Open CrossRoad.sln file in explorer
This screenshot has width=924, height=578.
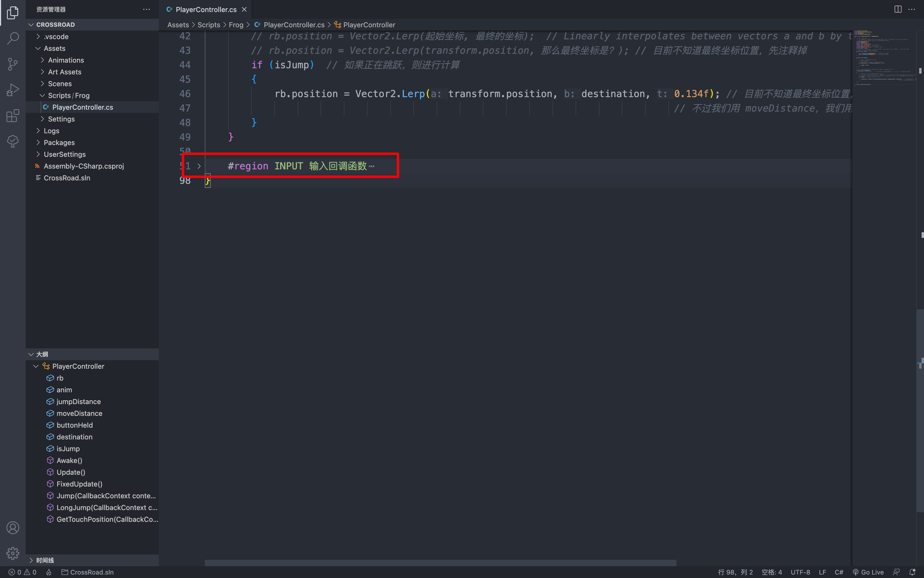tap(92, 178)
